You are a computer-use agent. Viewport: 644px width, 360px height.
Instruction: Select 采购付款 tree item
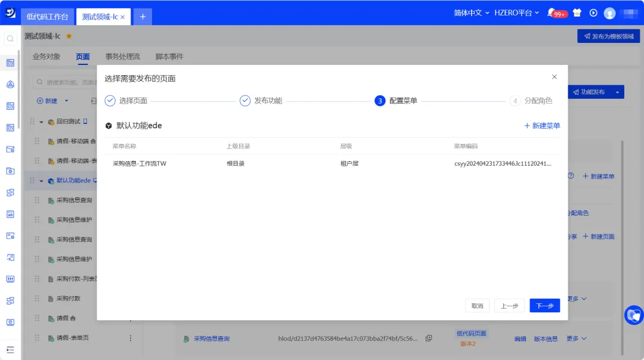(68, 299)
